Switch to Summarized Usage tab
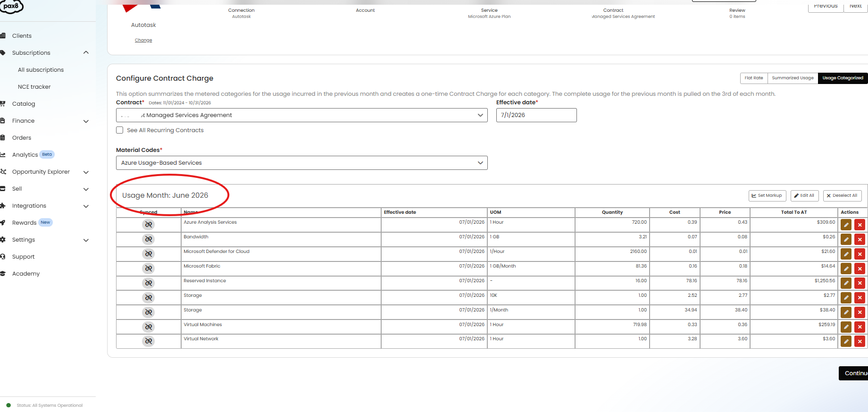Screen dimensions: 868x412 click(x=793, y=78)
